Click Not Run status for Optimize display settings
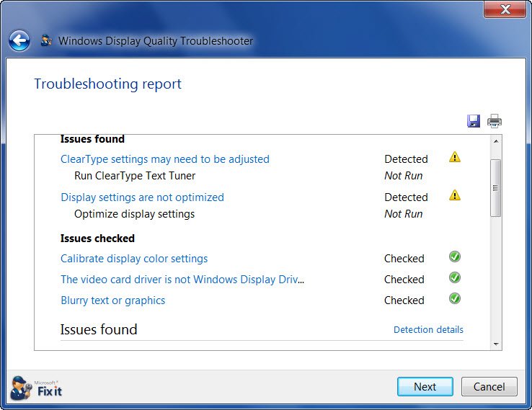Viewport: 532px width, 410px height. (x=404, y=214)
